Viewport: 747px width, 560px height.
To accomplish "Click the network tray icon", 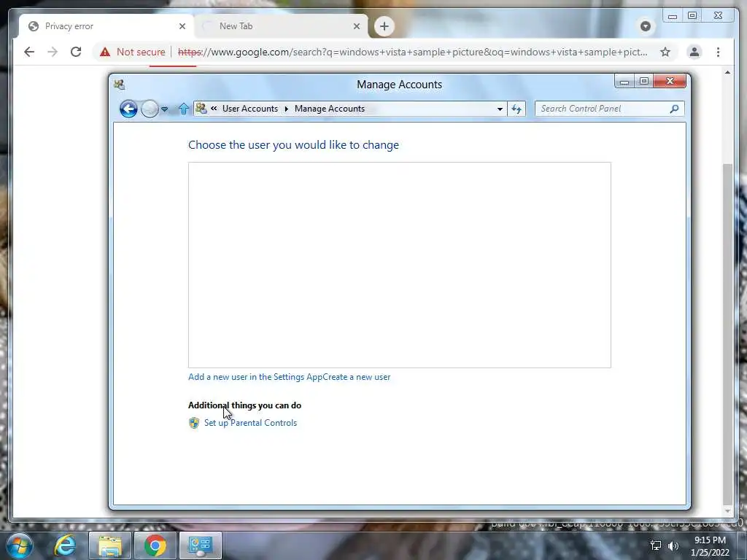I will click(656, 545).
